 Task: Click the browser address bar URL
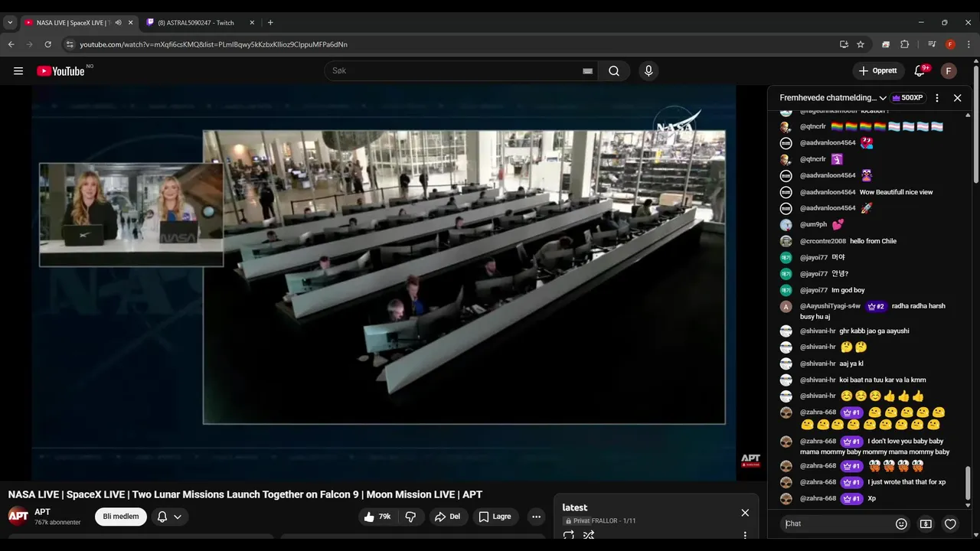pos(214,44)
